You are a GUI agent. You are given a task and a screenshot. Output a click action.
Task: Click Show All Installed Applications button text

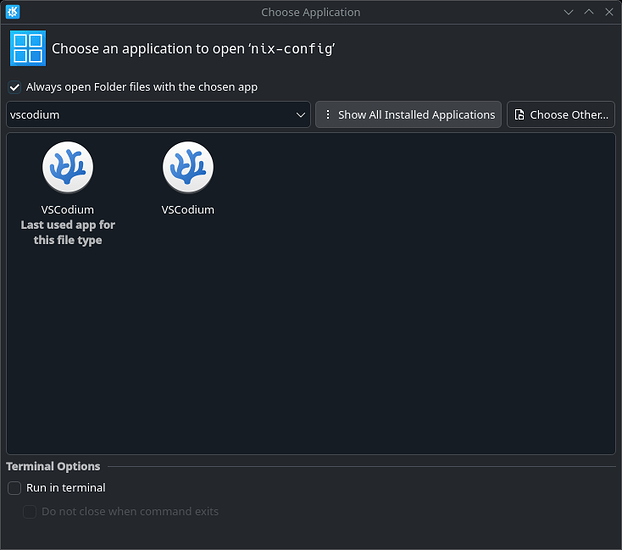416,115
